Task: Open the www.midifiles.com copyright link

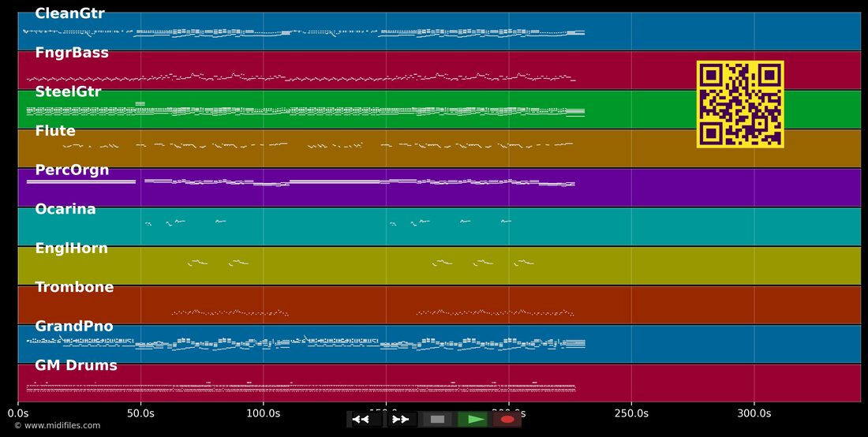Action: (58, 425)
